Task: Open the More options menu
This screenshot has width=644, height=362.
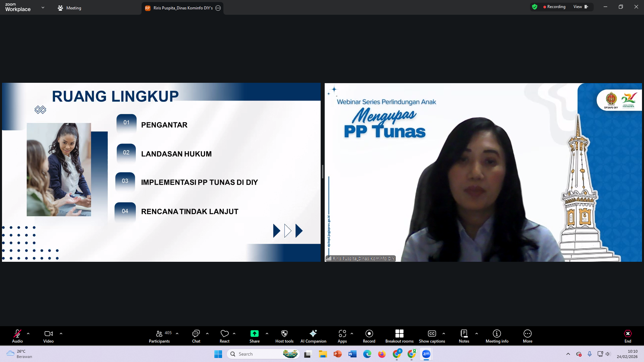Action: (527, 336)
